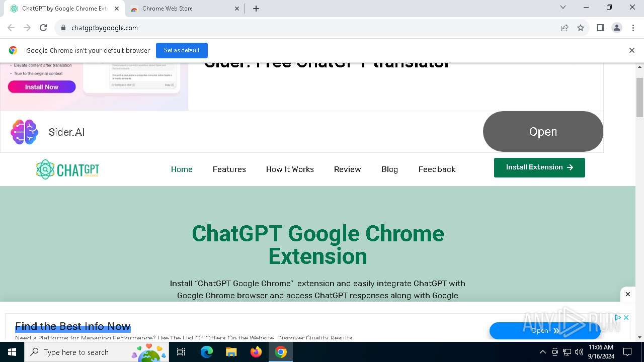Open the Chrome profile avatar
644x362 pixels.
click(x=617, y=28)
